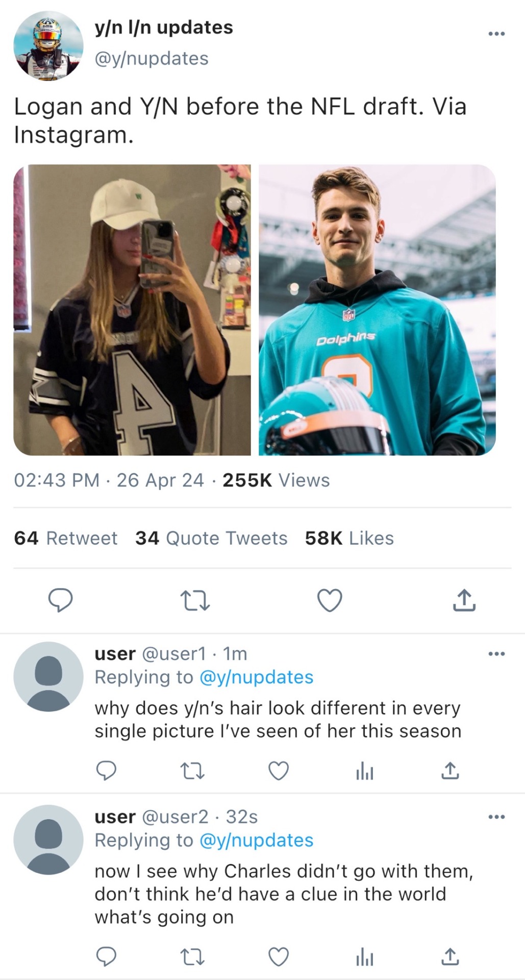Open more options on user2's reply

point(496,817)
